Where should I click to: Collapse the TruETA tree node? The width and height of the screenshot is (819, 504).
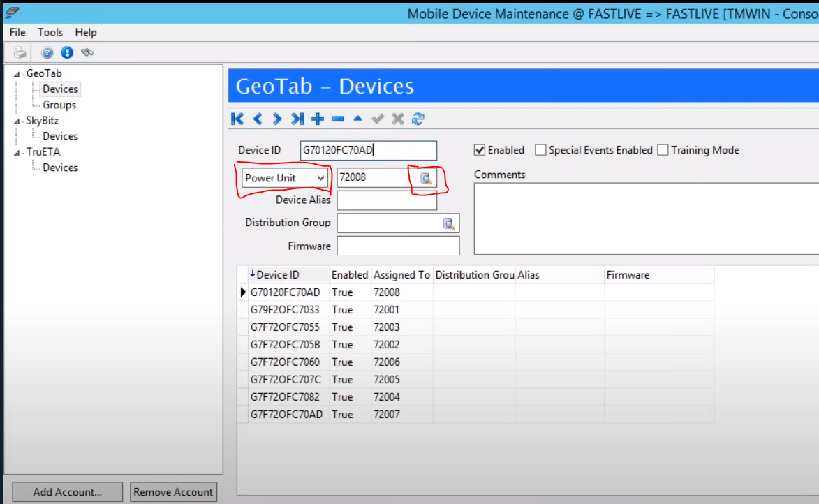pos(17,152)
